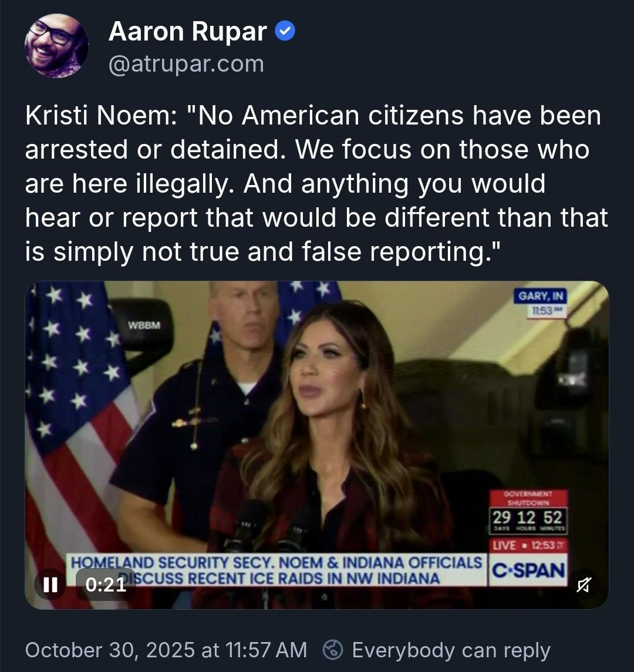This screenshot has height=672, width=634.
Task: Open the @atrupar.com handle link
Action: click(x=186, y=64)
